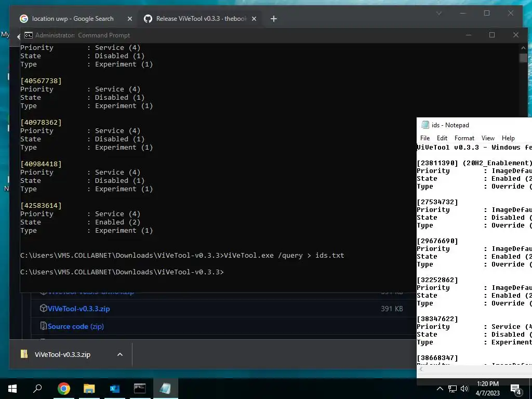Click the Command Prompt scrollbar thumb
Image resolution: width=532 pixels, height=399 pixels.
(523, 58)
